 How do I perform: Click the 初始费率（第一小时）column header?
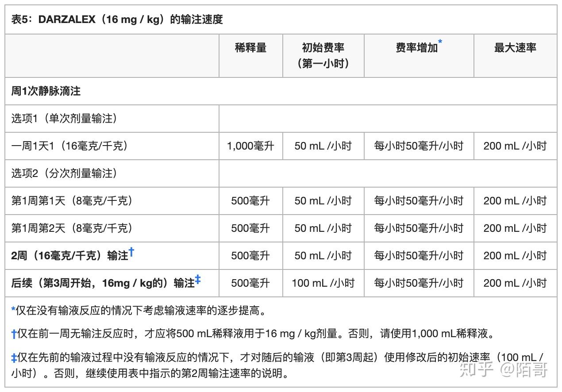pos(323,56)
